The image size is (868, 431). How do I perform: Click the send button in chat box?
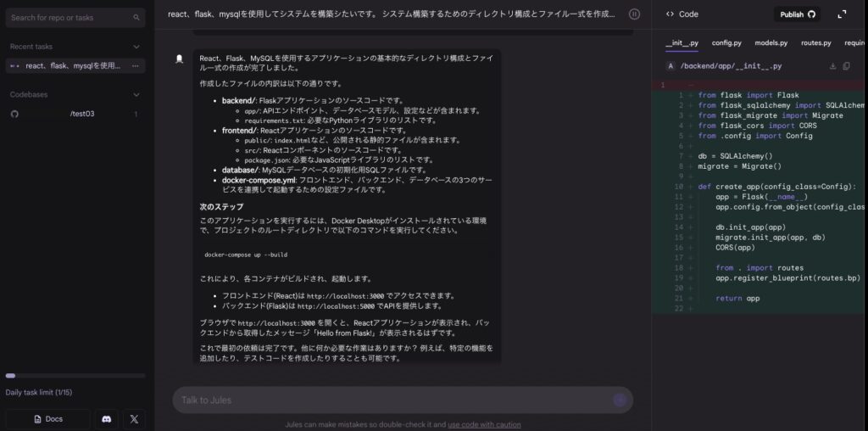tap(620, 400)
